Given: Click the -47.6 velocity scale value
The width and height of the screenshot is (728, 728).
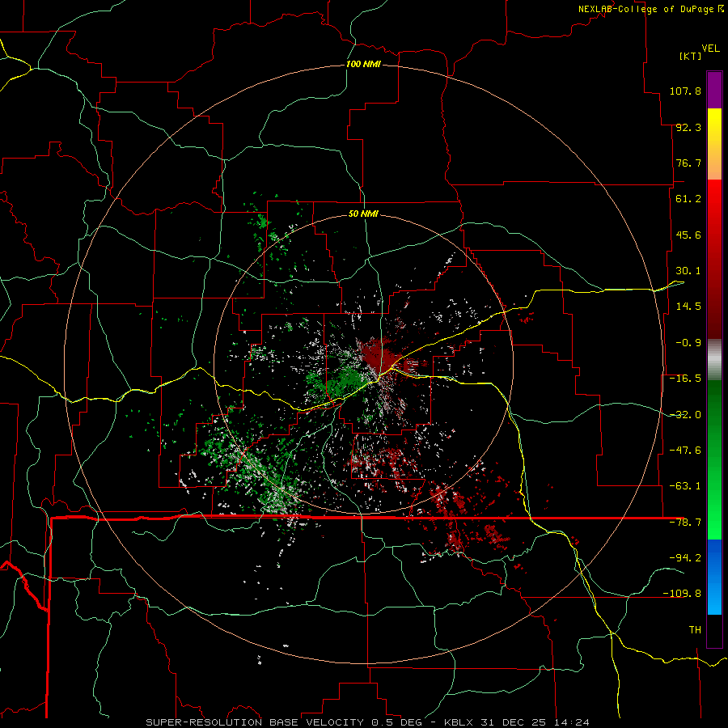Looking at the screenshot, I should pos(685,451).
